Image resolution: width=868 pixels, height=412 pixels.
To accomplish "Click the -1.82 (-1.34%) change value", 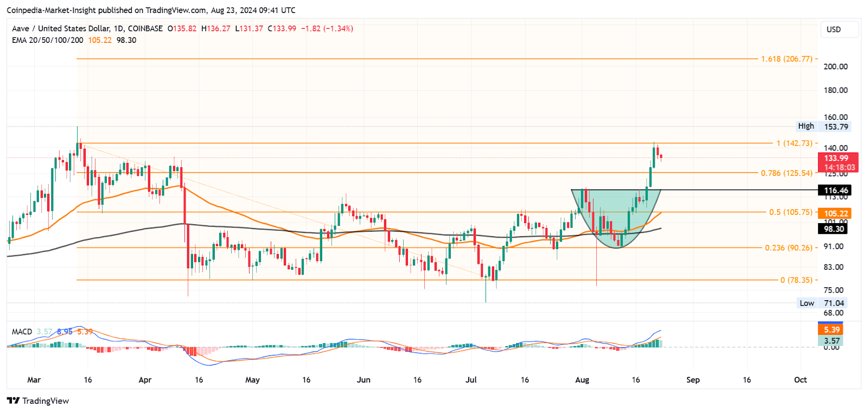I will [x=327, y=28].
